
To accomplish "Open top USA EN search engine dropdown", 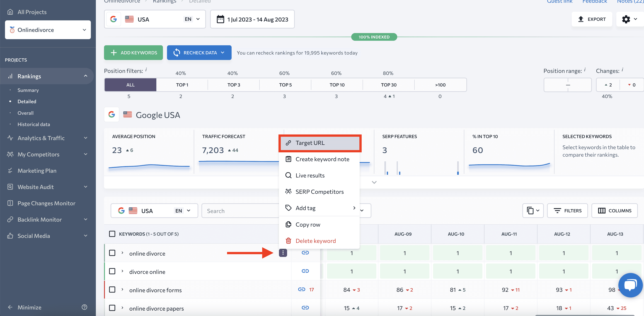I will pyautogui.click(x=155, y=19).
